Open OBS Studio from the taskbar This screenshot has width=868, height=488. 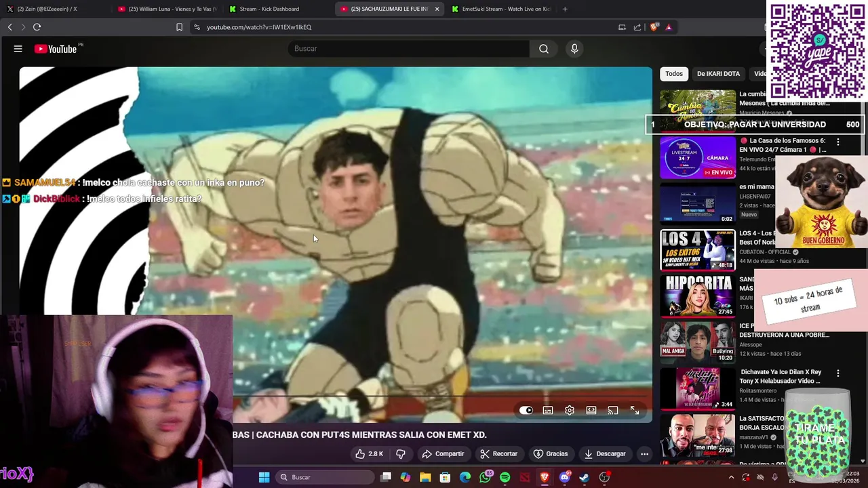coord(604,477)
